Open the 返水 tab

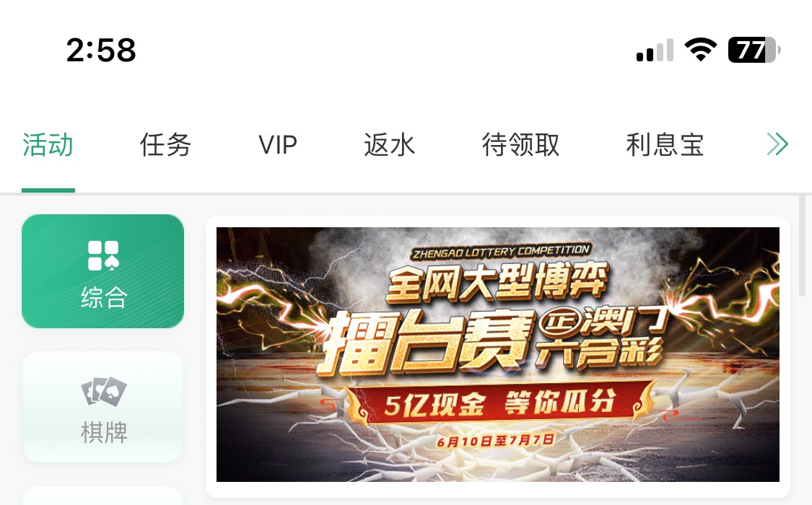coord(390,144)
